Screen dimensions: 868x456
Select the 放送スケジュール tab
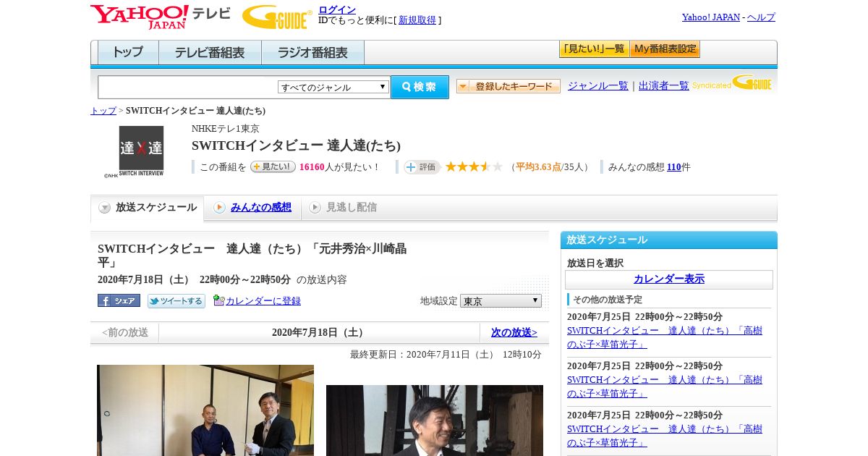click(x=147, y=208)
